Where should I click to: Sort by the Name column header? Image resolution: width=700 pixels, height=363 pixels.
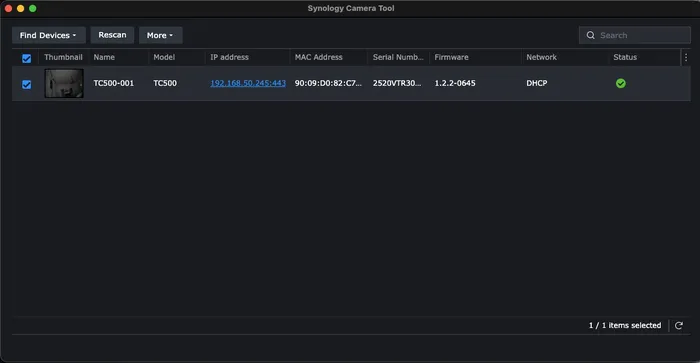point(104,57)
